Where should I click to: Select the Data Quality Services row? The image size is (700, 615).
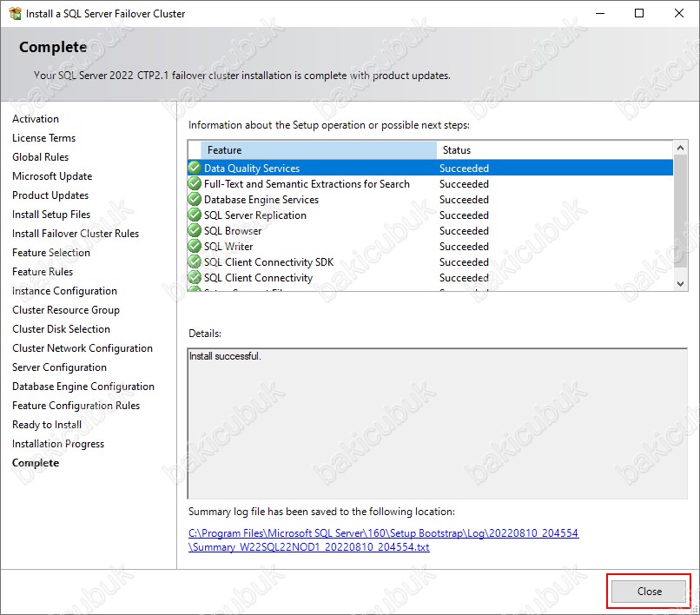pos(431,168)
